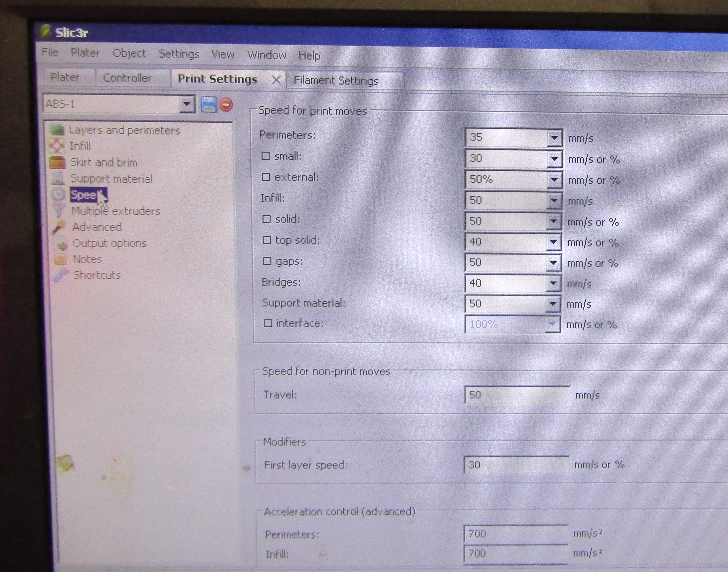
Task: Open the ABS-1 preset dropdown
Action: tap(187, 104)
